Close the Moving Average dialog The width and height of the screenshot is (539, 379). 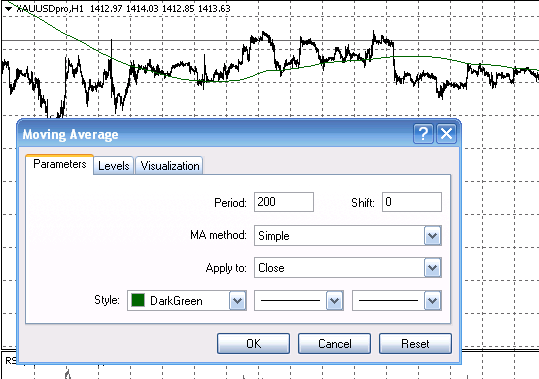point(446,133)
